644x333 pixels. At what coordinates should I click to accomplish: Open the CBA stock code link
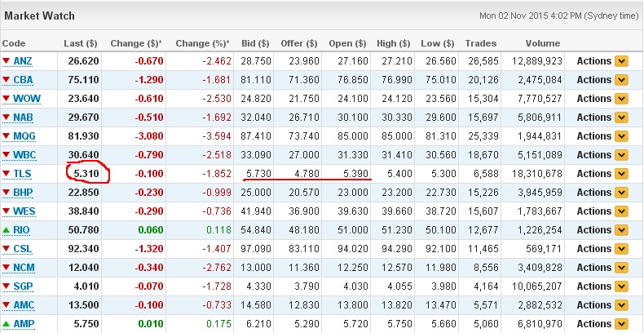pyautogui.click(x=23, y=80)
